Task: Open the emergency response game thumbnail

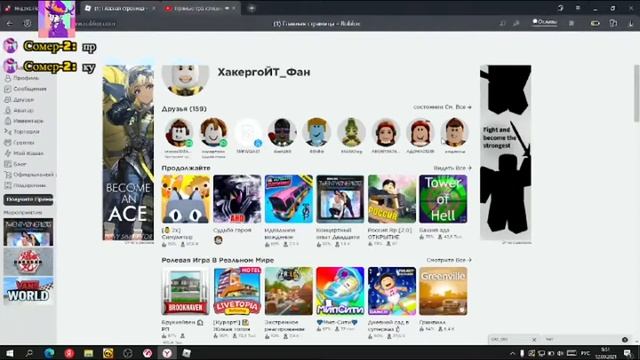Action: click(x=289, y=291)
